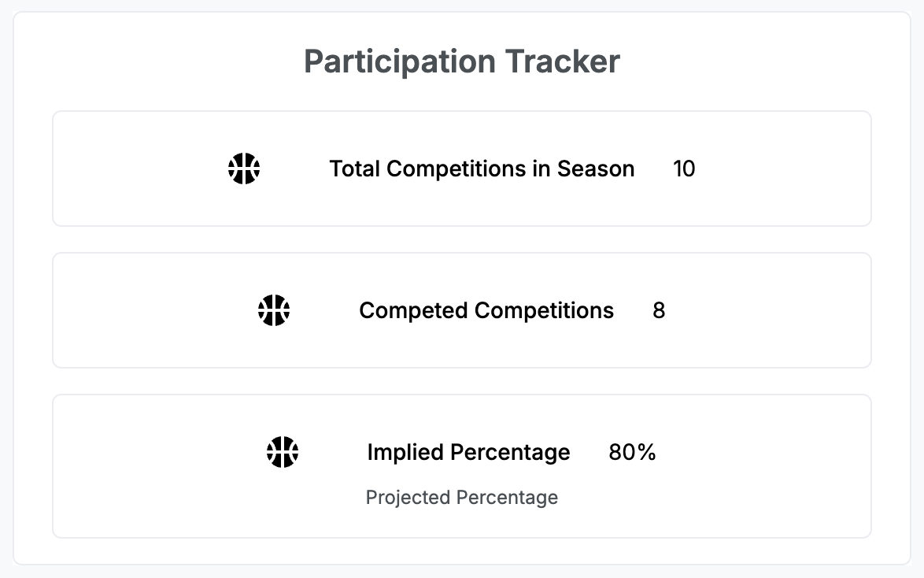Click the Participation Tracker heading
This screenshot has width=924, height=578.
(x=462, y=61)
